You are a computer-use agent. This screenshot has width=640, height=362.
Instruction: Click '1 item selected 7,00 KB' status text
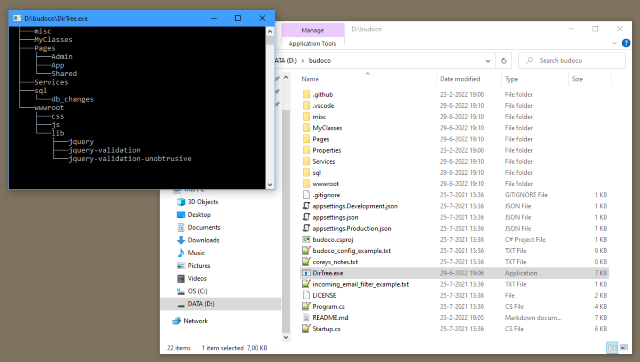234,348
